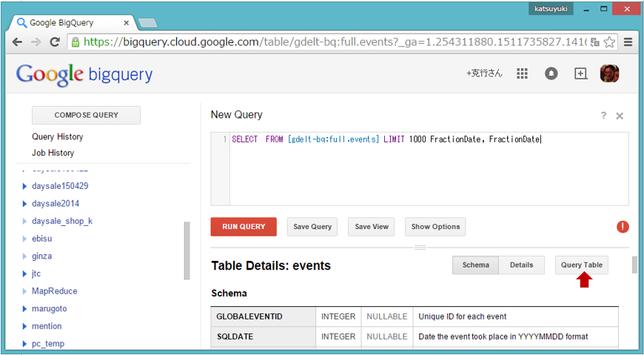Click RUN QUERY
This screenshot has height=355, width=644.
click(x=244, y=227)
